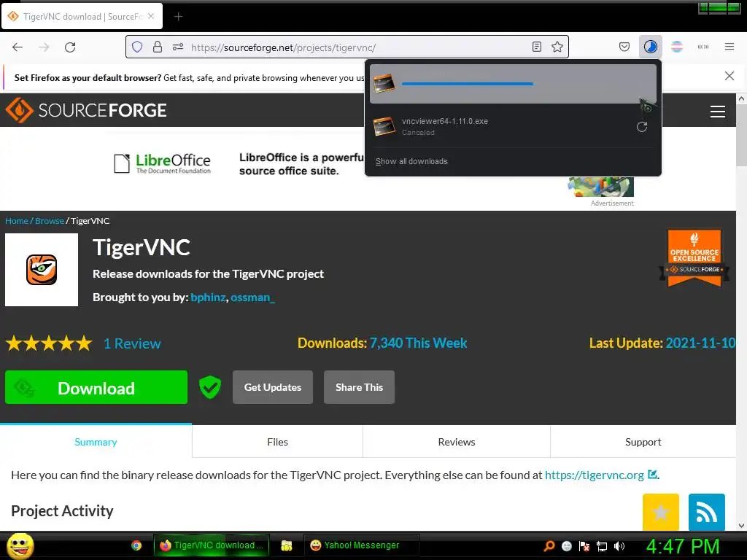Screen dimensions: 747x560
Task: Bookmark this page with the star icon
Action: [x=557, y=47]
